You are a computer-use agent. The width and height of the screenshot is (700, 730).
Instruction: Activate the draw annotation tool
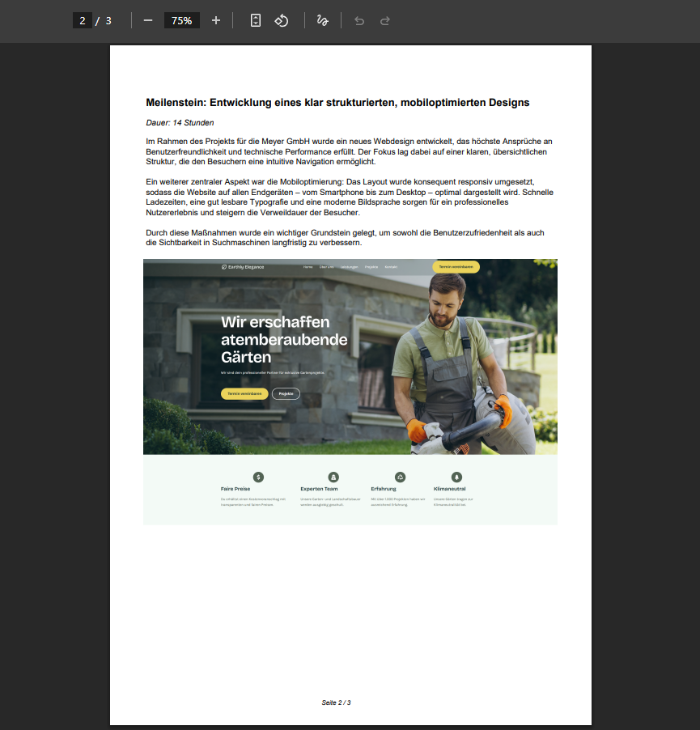(x=322, y=20)
